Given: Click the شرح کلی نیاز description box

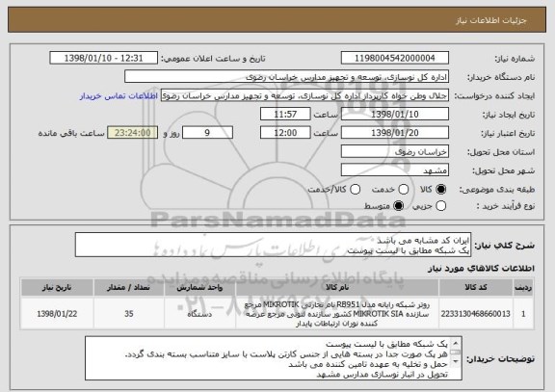Looking at the screenshot, I should point(273,245).
